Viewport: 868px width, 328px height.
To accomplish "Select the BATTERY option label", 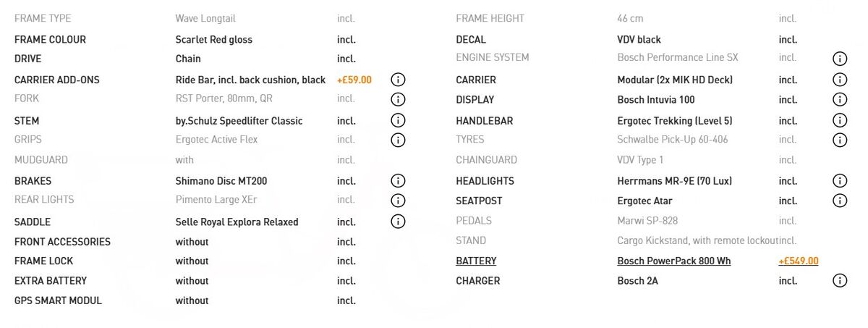I will pyautogui.click(x=476, y=261).
